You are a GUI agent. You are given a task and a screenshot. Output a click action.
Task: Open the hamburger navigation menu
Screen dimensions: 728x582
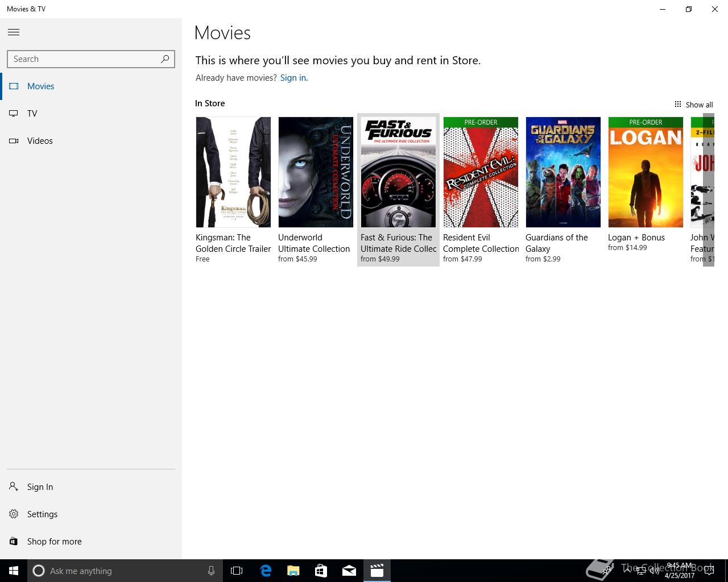click(x=14, y=32)
